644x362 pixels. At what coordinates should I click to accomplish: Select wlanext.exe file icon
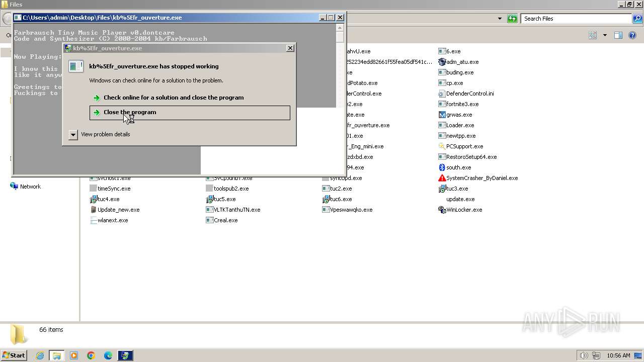click(94, 220)
